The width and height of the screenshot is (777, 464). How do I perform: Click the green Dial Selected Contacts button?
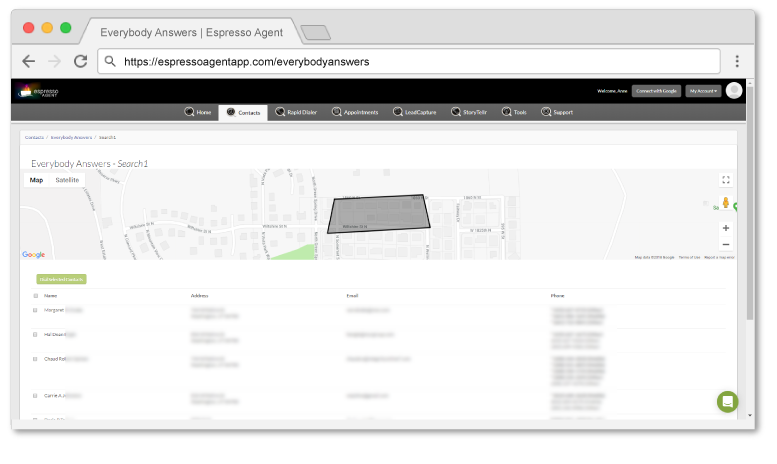coord(61,280)
